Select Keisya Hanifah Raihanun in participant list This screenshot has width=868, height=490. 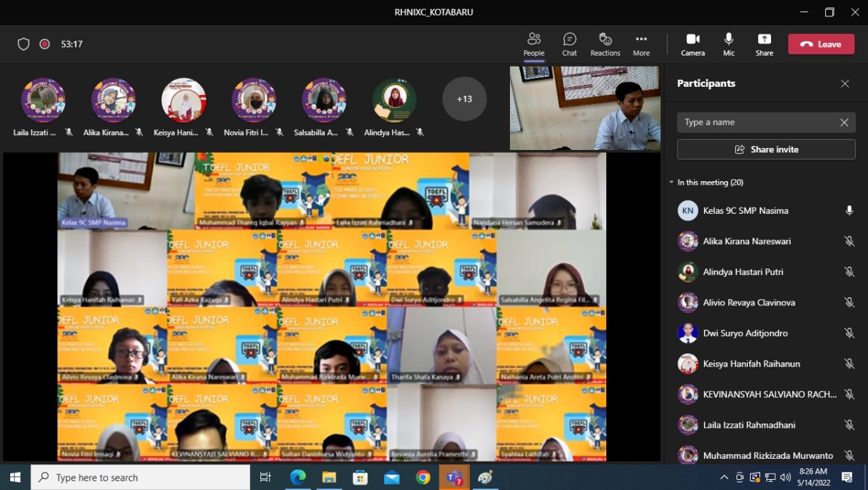tap(751, 364)
